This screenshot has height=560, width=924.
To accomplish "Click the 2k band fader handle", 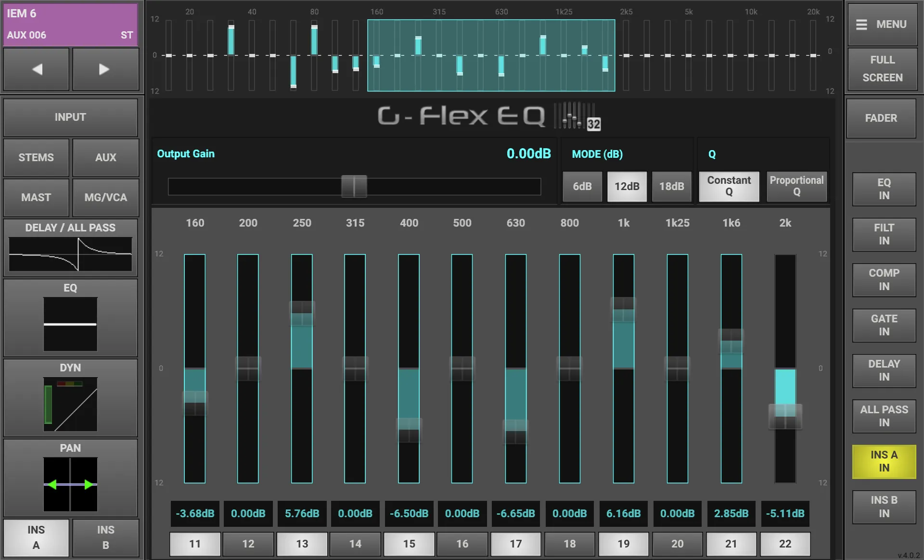I will tap(785, 416).
